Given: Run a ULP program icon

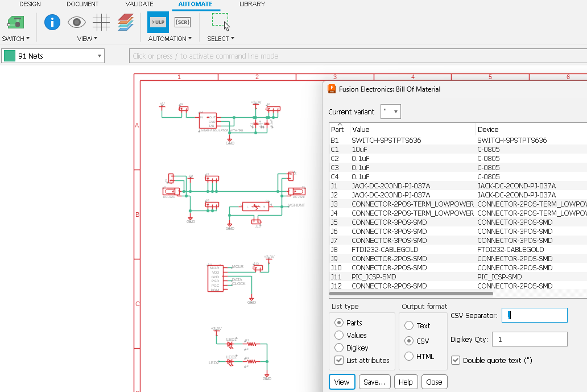Looking at the screenshot, I should (x=158, y=22).
